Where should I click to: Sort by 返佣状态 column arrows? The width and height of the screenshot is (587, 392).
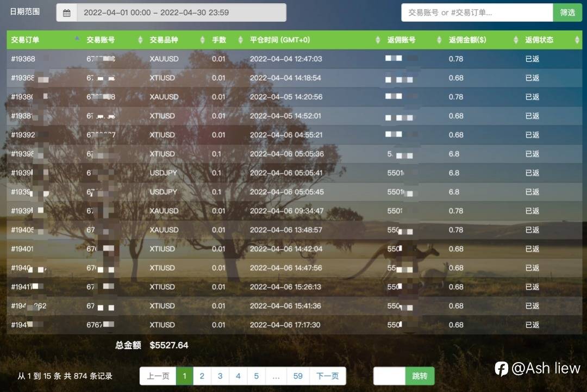pyautogui.click(x=577, y=40)
